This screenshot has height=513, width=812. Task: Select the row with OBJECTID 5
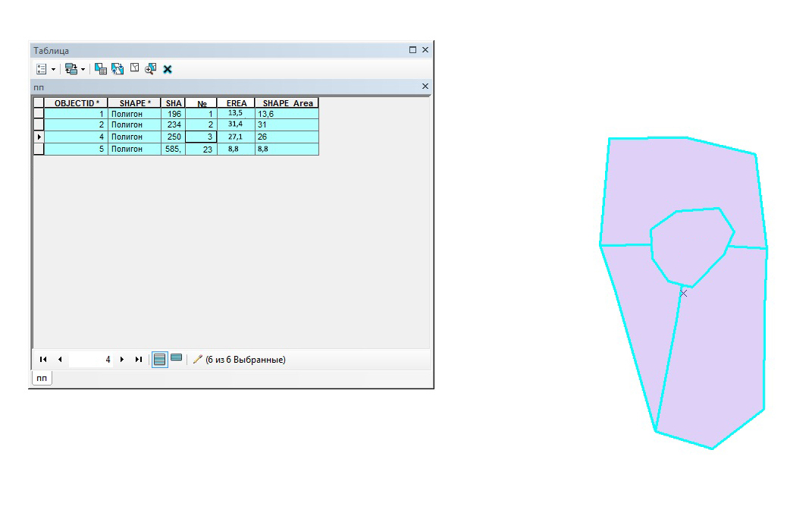(39, 149)
